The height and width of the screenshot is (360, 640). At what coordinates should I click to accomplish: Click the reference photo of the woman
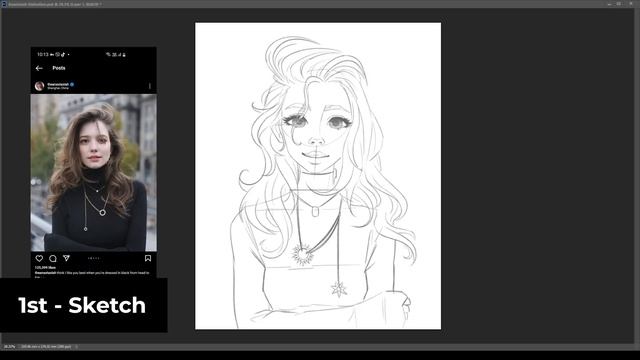click(93, 173)
